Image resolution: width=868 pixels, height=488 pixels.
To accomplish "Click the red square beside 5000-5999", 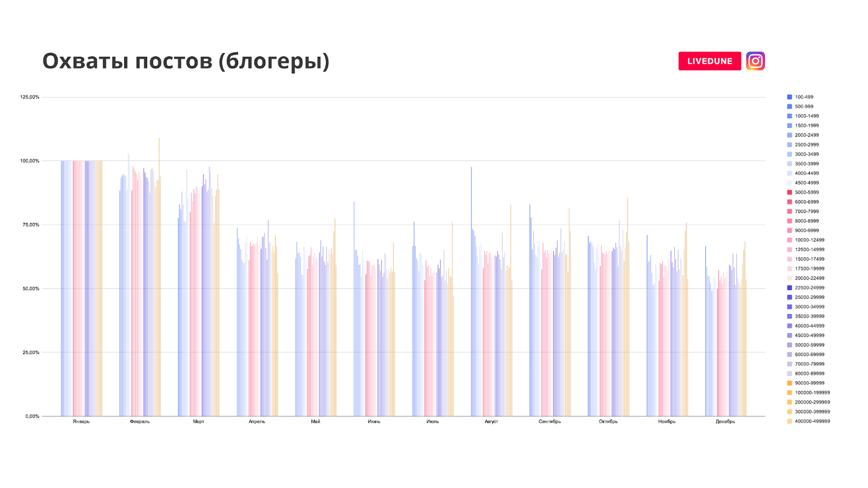I will tap(789, 192).
